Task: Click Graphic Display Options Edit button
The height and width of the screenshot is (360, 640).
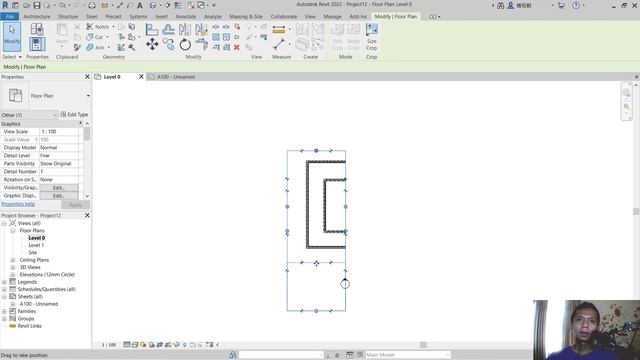Action: coord(59,196)
